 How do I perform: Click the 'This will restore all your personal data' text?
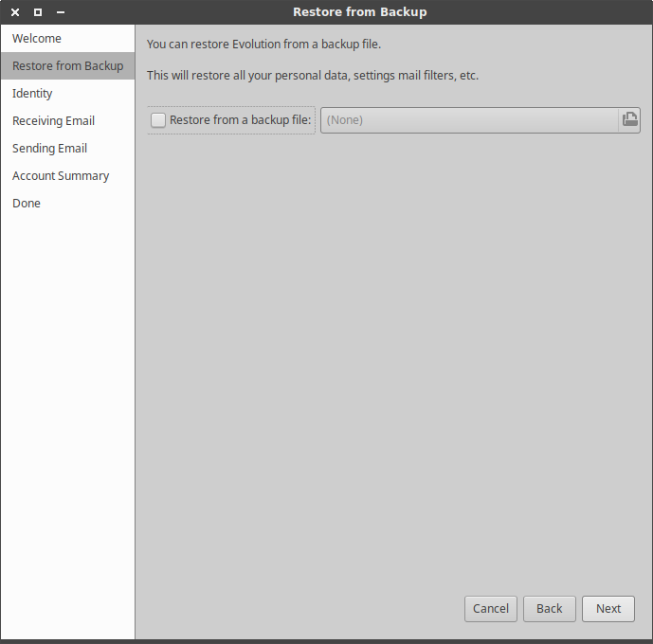312,76
